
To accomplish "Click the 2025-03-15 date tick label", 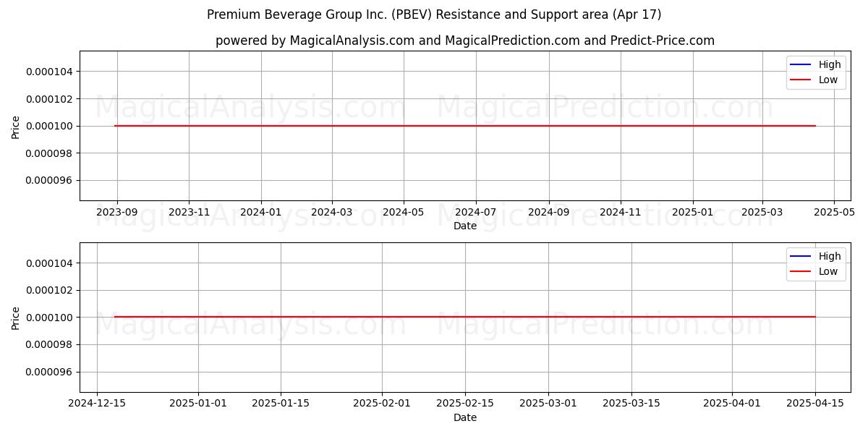I will pyautogui.click(x=631, y=405).
